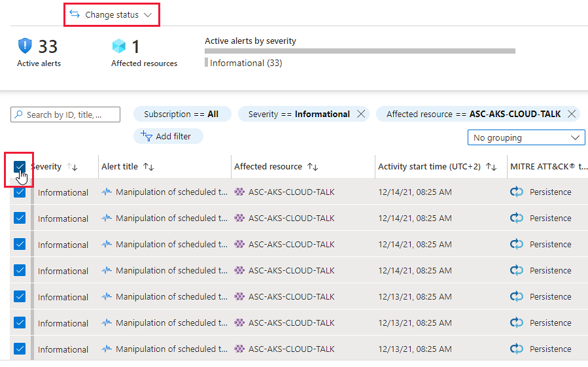
Task: Uncheck the first alert row checkbox
Action: (20, 192)
